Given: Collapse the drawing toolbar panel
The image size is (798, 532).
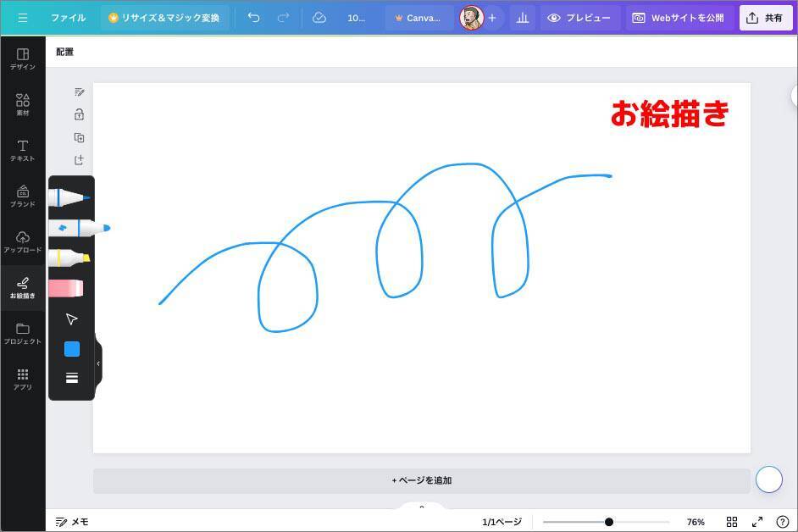Looking at the screenshot, I should [x=98, y=363].
